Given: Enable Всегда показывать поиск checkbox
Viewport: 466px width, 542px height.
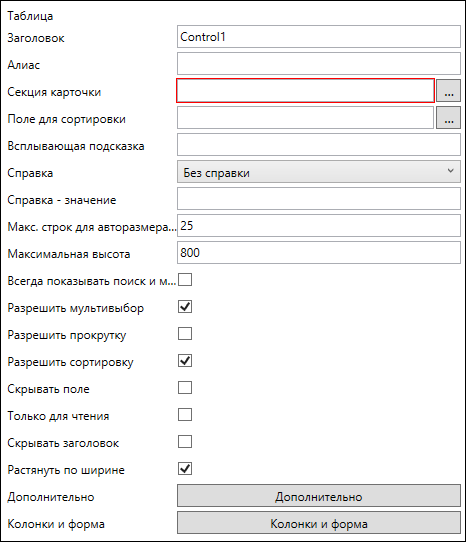Looking at the screenshot, I should (185, 280).
